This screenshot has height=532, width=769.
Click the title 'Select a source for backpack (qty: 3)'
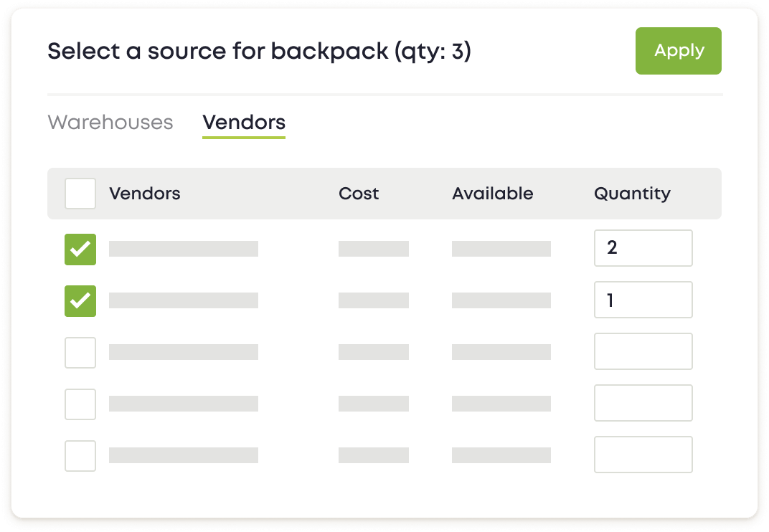tap(260, 52)
